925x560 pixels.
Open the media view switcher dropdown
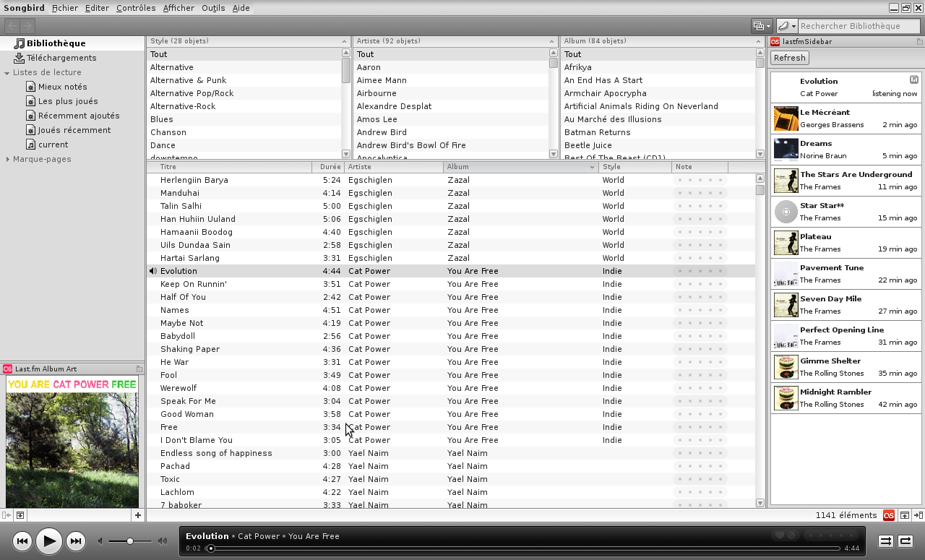tap(762, 26)
